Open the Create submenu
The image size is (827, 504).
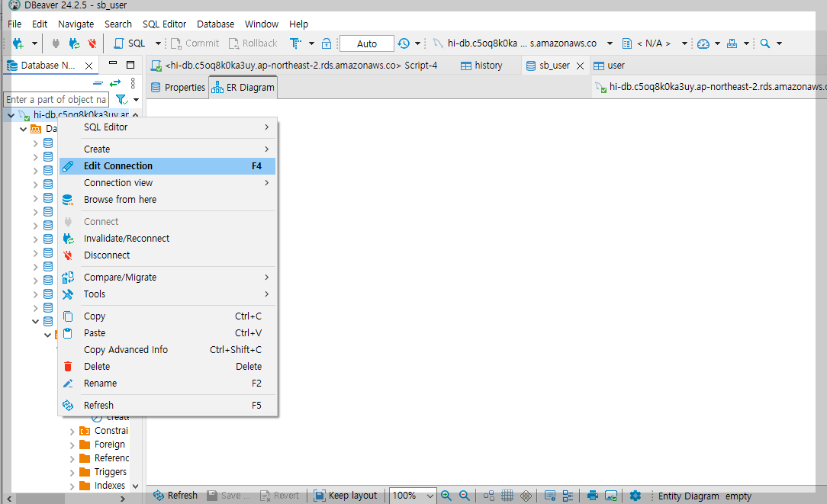pos(167,149)
